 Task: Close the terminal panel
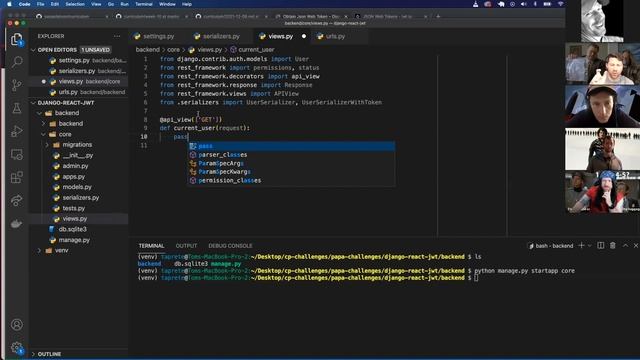coord(636,245)
